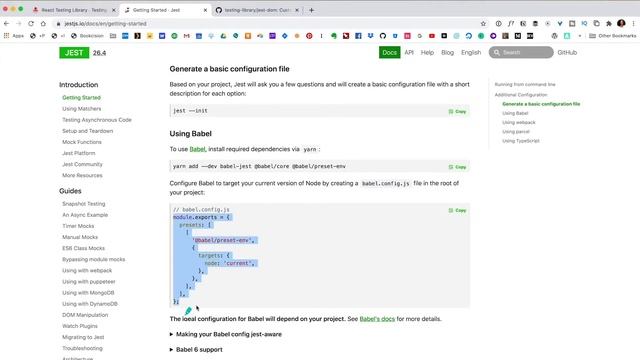Follow the Babel's docs link
The height and width of the screenshot is (360, 640).
tap(377, 319)
